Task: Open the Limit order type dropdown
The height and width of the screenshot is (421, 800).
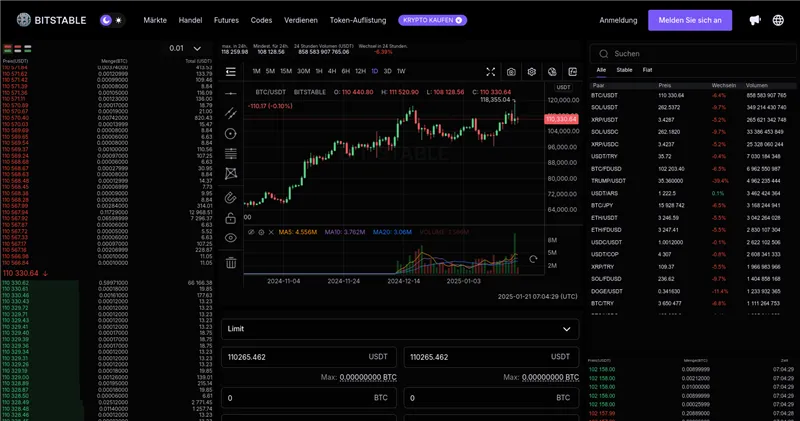Action: [401, 329]
